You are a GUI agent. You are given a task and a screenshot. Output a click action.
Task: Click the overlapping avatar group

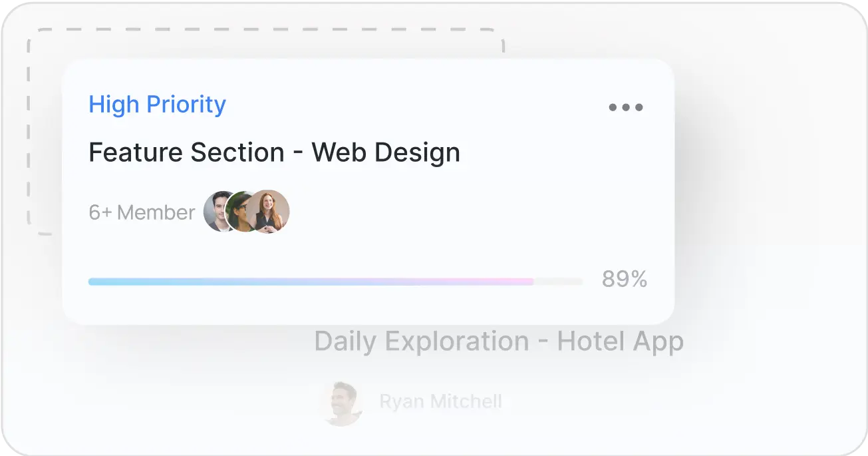[x=246, y=211]
